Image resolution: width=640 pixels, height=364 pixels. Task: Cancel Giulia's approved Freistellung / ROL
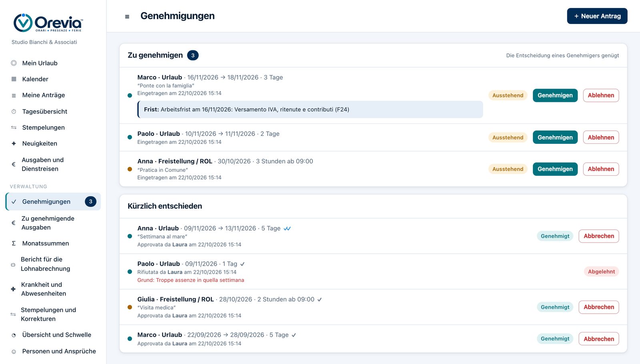coord(599,307)
